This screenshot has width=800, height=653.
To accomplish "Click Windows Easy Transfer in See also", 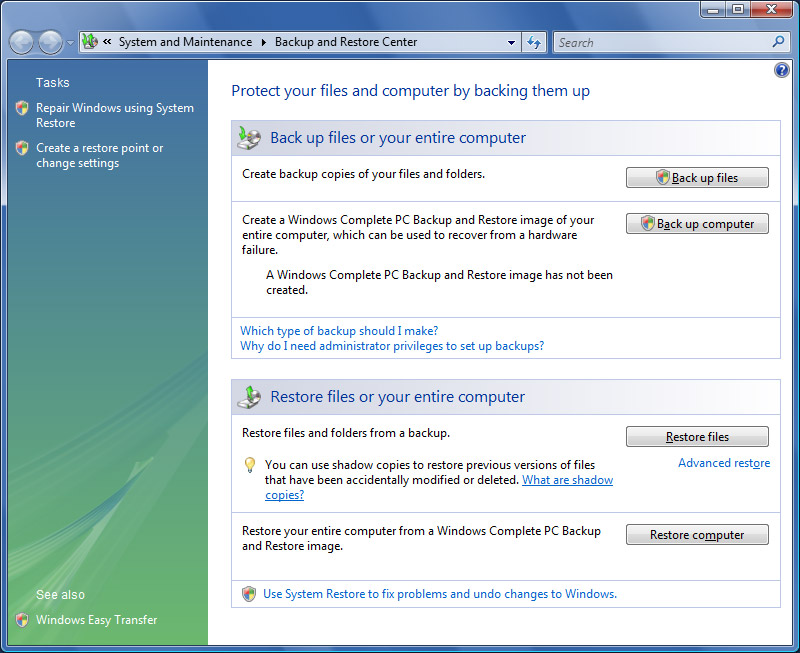I will (x=96, y=619).
